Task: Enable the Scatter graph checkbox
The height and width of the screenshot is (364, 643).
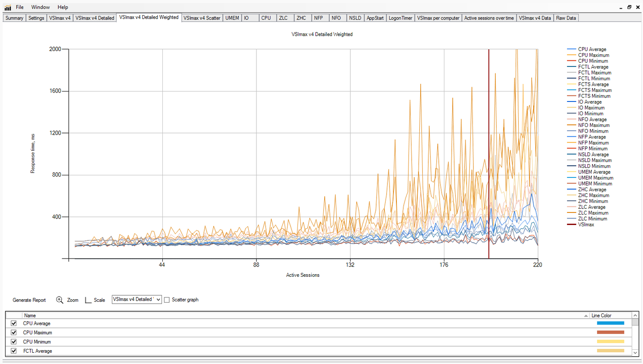Action: pyautogui.click(x=167, y=300)
